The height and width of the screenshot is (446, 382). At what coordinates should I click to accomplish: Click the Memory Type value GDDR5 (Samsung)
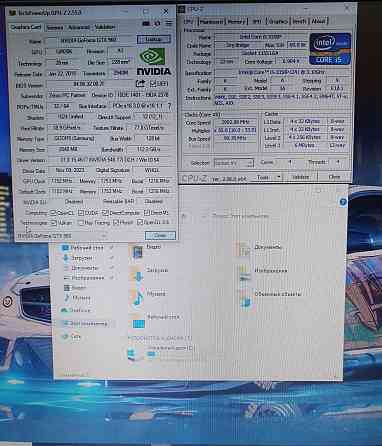click(x=74, y=138)
